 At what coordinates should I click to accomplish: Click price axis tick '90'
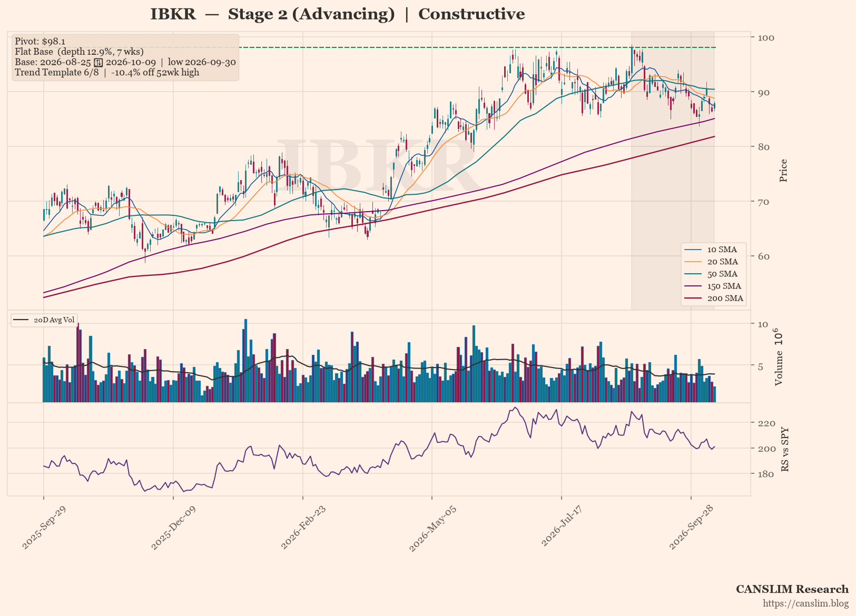coord(763,92)
